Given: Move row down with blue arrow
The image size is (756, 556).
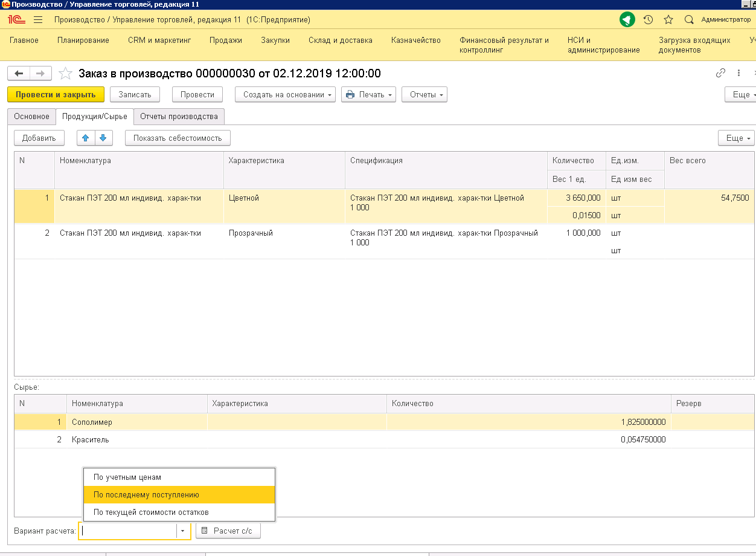Looking at the screenshot, I should point(103,138).
